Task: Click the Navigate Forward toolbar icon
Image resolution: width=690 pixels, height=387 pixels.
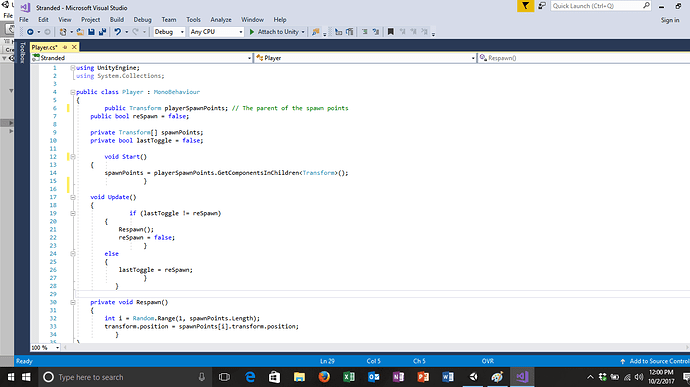Action: [x=47, y=32]
